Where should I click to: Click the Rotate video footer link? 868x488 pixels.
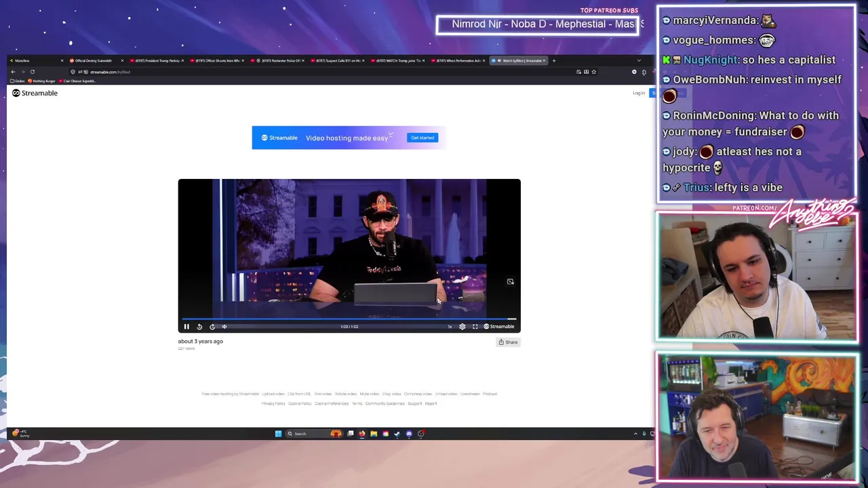tap(346, 394)
